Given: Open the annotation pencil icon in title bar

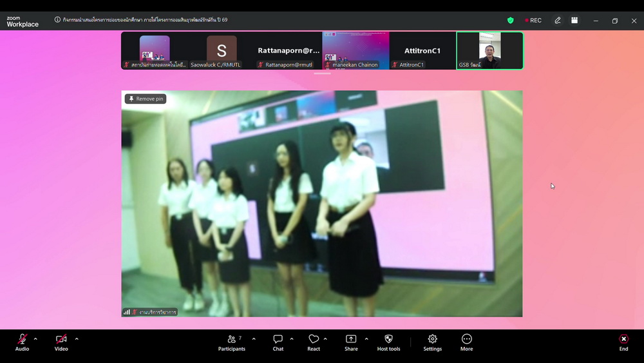Looking at the screenshot, I should click(558, 21).
